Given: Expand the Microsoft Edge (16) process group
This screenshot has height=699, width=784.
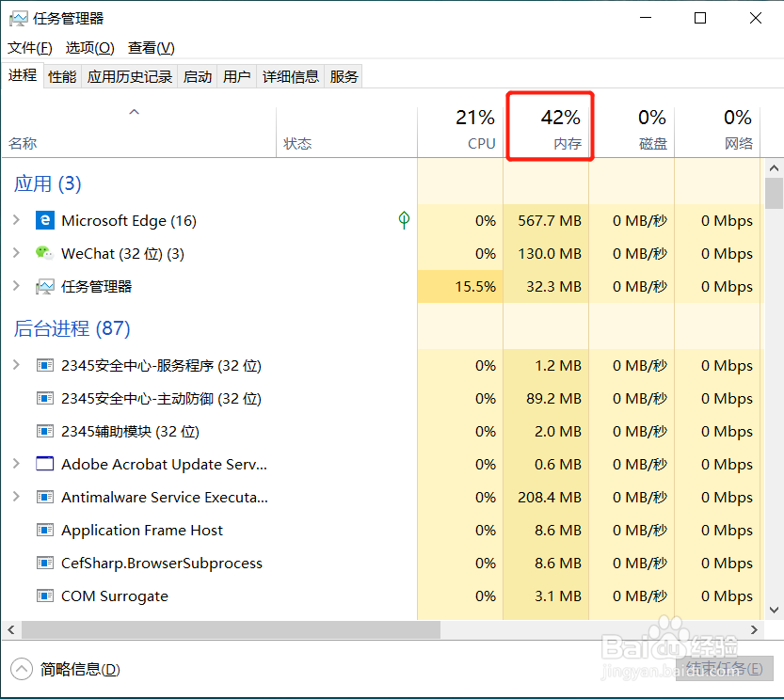Looking at the screenshot, I should [x=16, y=220].
